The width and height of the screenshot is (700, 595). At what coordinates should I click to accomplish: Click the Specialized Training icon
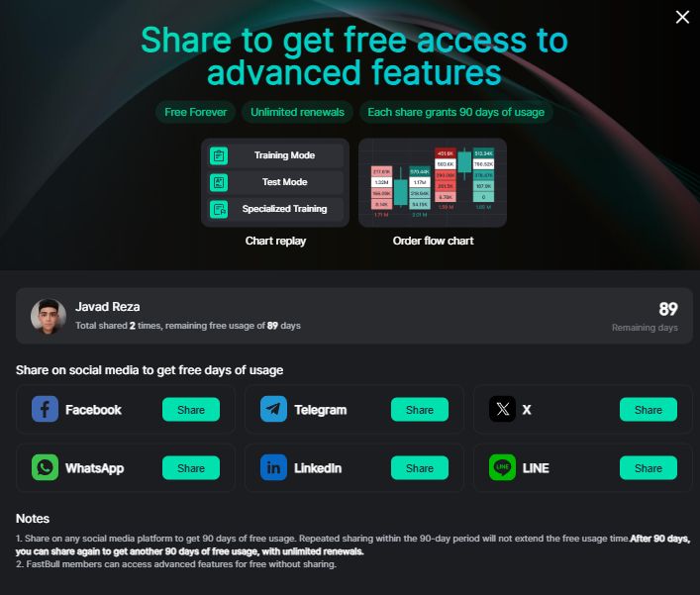pos(219,209)
